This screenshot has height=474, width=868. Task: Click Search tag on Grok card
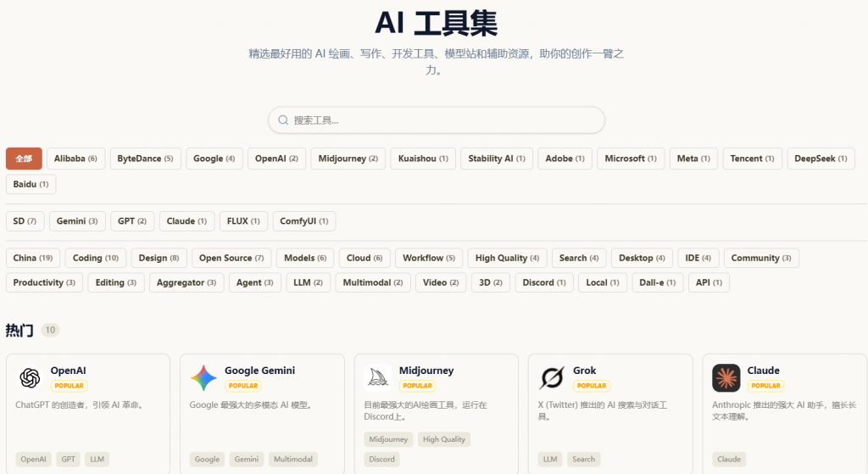[583, 459]
